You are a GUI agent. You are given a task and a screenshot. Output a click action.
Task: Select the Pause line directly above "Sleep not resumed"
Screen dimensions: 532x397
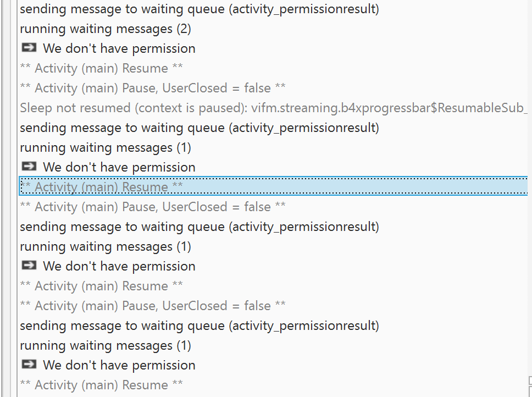point(153,88)
